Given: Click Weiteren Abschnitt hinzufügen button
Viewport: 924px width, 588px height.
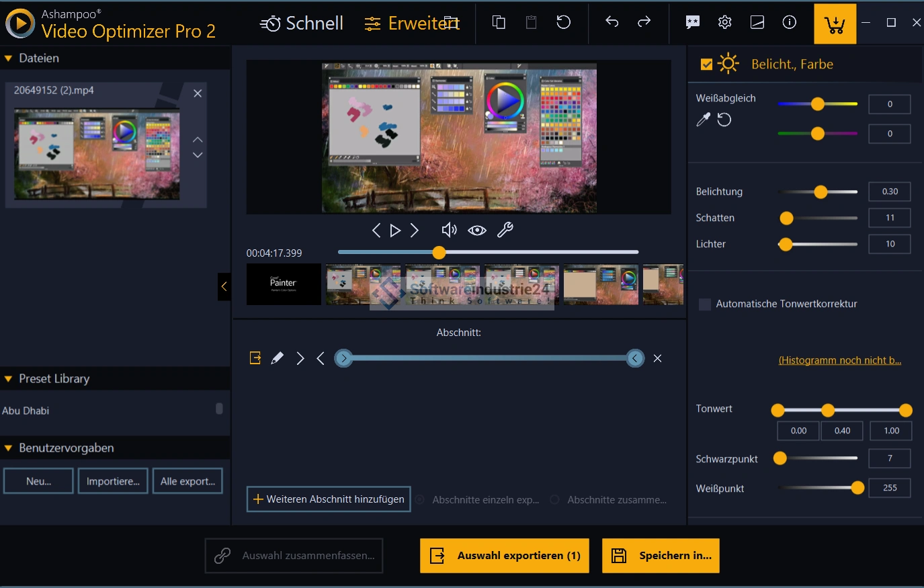Looking at the screenshot, I should (329, 499).
